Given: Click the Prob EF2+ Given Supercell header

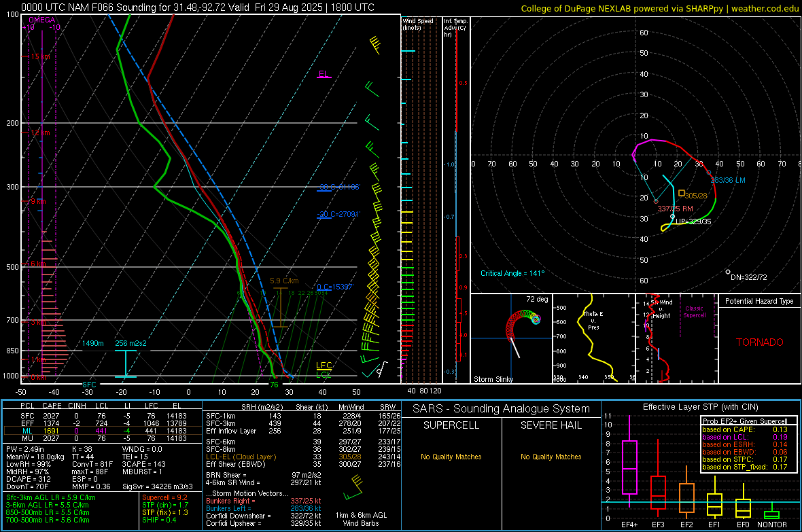Looking at the screenshot, I should (745, 421).
